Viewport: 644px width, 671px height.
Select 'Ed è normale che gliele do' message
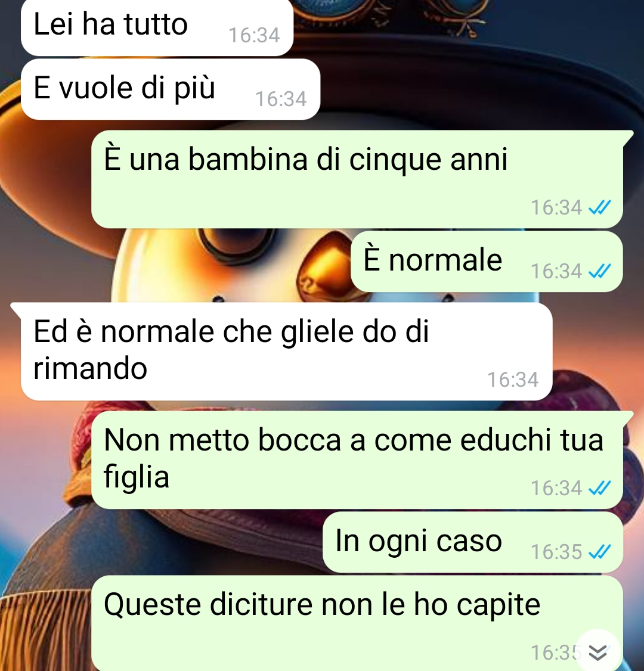286,352
